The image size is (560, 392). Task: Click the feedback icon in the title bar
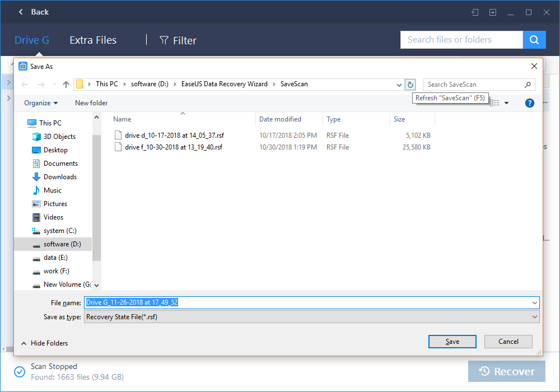pyautogui.click(x=475, y=12)
